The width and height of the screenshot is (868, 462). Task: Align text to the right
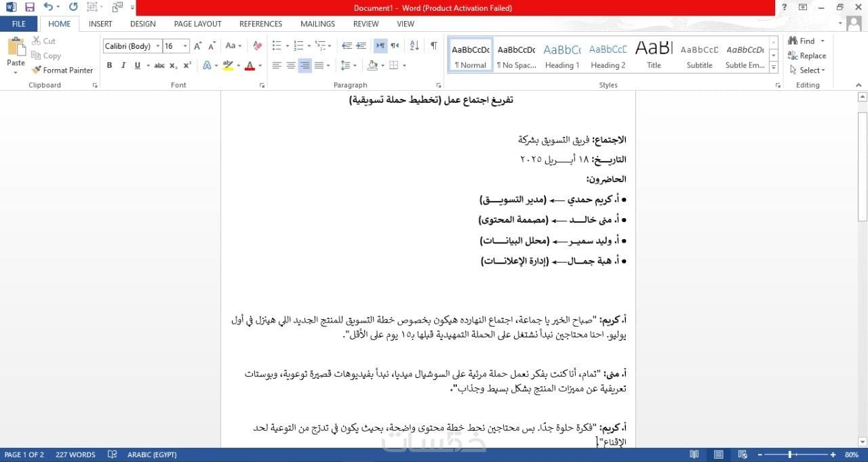(x=305, y=66)
